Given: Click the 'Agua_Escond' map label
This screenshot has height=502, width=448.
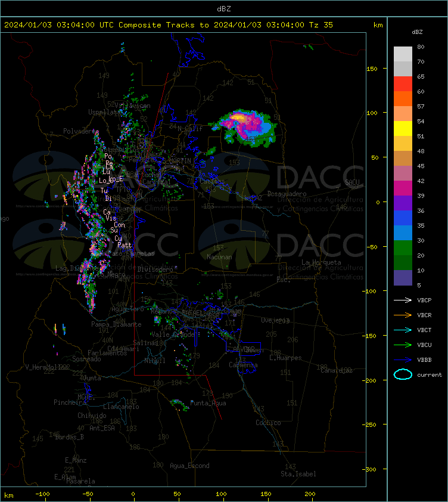Looking at the screenshot, I should [x=190, y=466].
